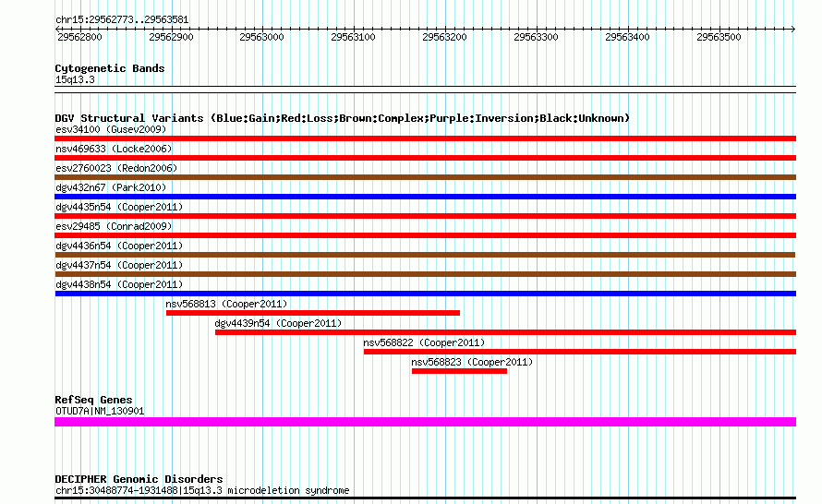Screen dimensions: 822x504
Task: Click ruler position 29563000
Action: [x=261, y=37]
